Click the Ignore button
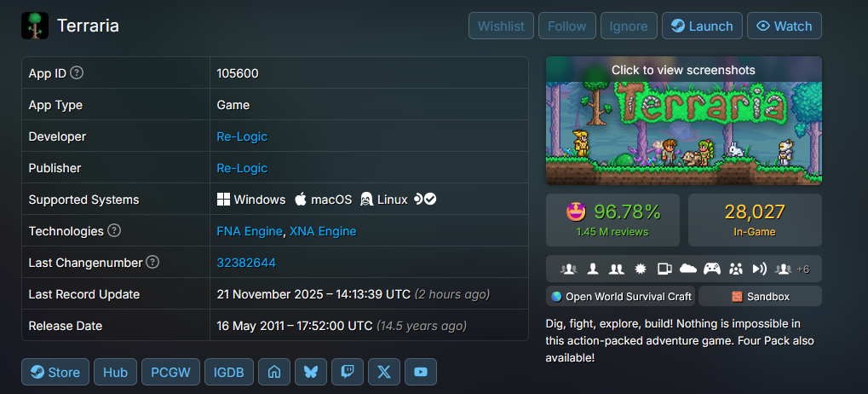The image size is (868, 394). point(629,26)
